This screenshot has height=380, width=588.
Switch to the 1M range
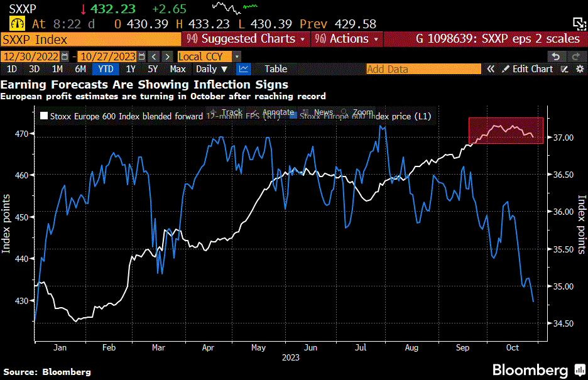[x=57, y=69]
